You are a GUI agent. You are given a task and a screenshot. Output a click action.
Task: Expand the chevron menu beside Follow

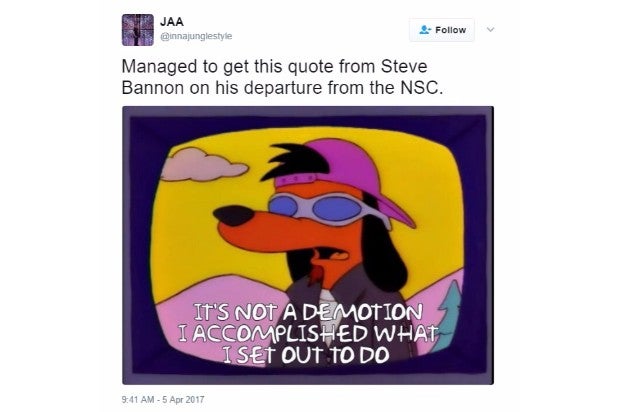pos(490,30)
